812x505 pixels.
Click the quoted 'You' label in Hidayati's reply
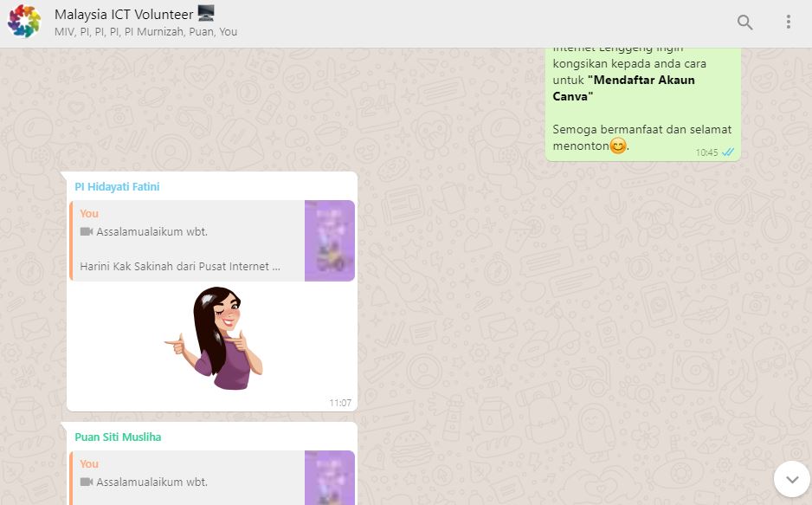[89, 213]
